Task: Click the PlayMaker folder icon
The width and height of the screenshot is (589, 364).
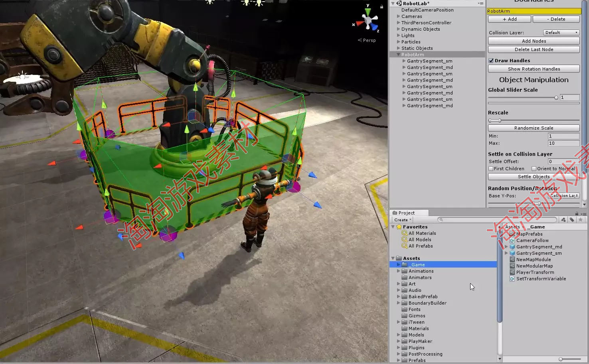Action: click(405, 341)
